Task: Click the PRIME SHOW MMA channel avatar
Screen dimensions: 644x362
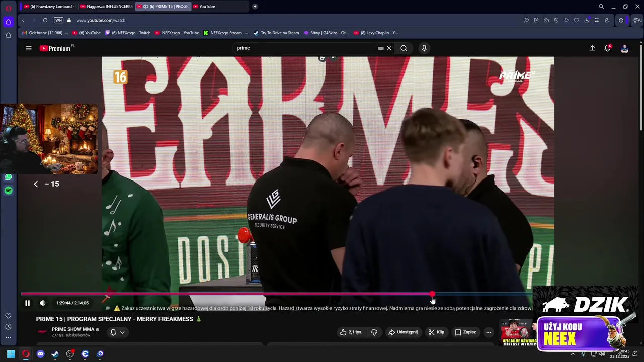Action: [x=42, y=332]
